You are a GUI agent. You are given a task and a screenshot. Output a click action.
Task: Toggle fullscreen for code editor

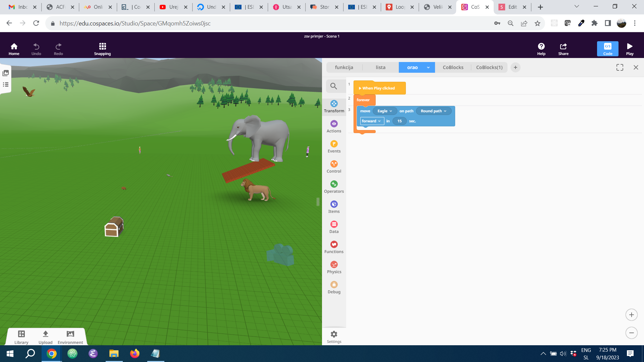[x=620, y=67]
